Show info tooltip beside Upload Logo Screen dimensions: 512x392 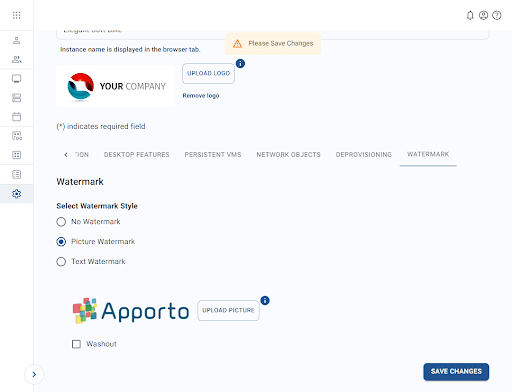click(x=240, y=63)
